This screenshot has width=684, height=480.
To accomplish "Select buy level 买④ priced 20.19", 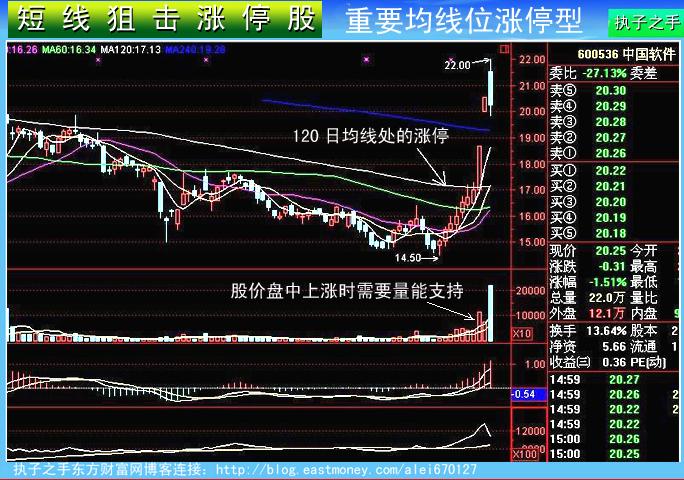I will (x=588, y=218).
